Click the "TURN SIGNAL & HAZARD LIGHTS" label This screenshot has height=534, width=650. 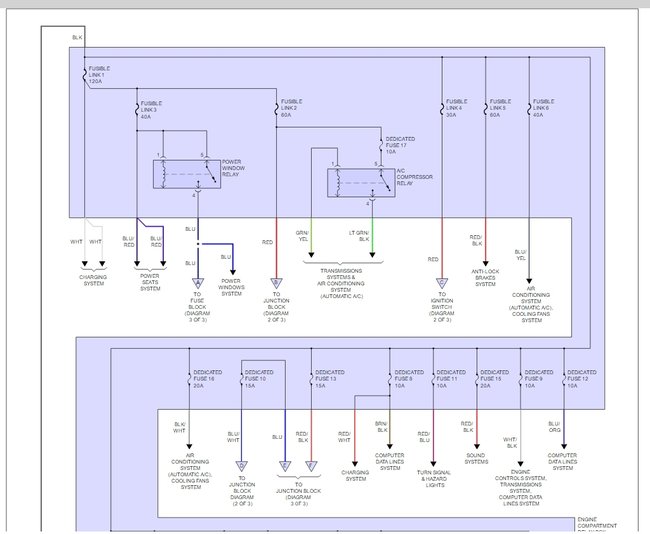(434, 478)
